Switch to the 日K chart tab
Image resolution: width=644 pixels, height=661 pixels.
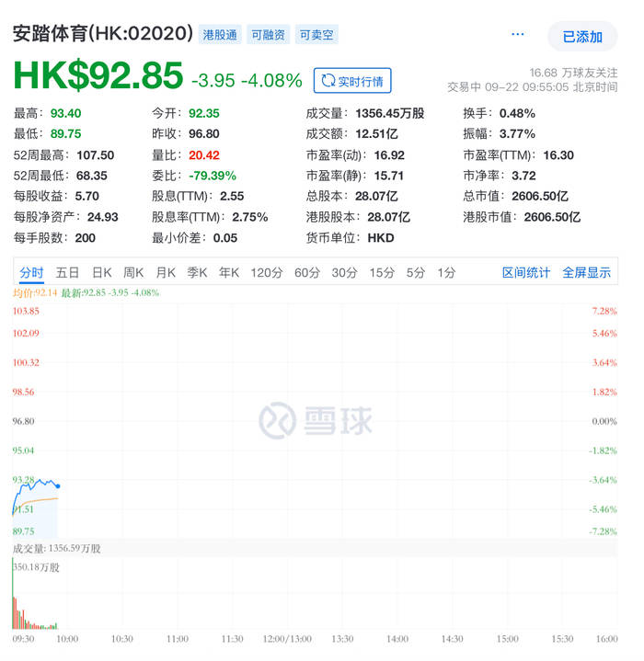pyautogui.click(x=101, y=272)
